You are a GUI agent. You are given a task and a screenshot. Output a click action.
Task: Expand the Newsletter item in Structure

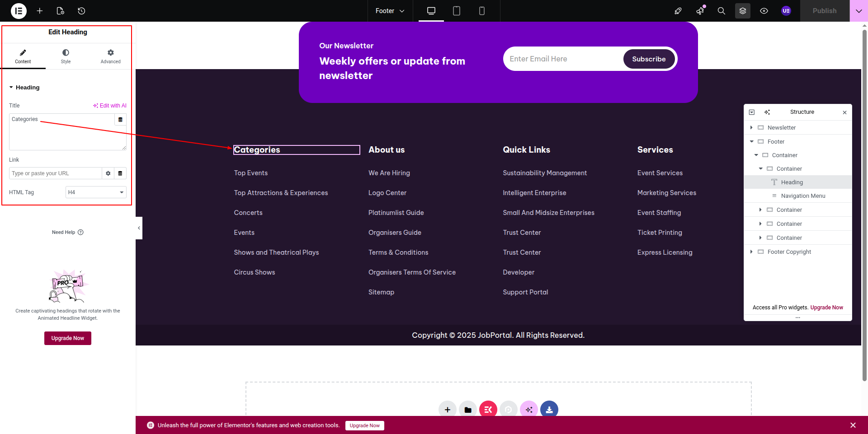tap(751, 128)
